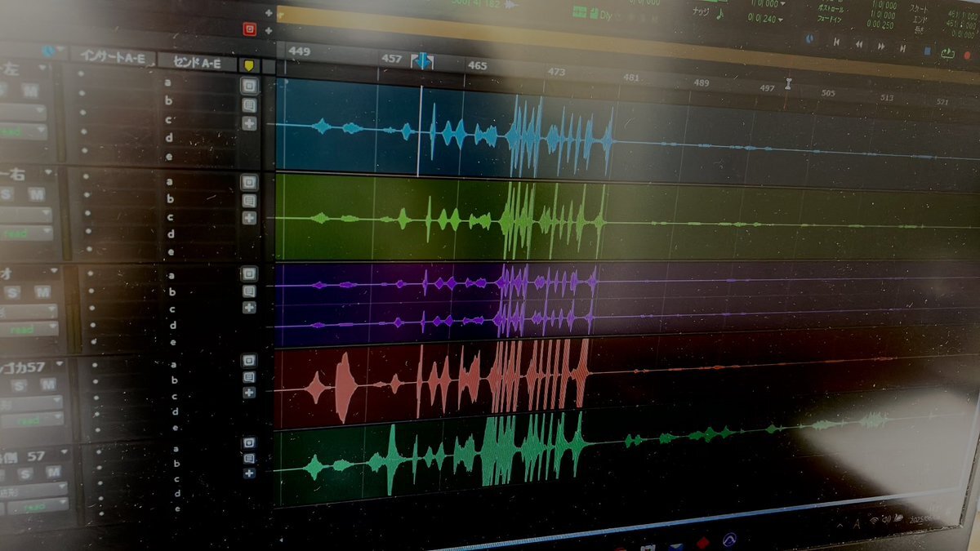
Task: Click the comment icon on the 側 57 track
Action: point(249,457)
